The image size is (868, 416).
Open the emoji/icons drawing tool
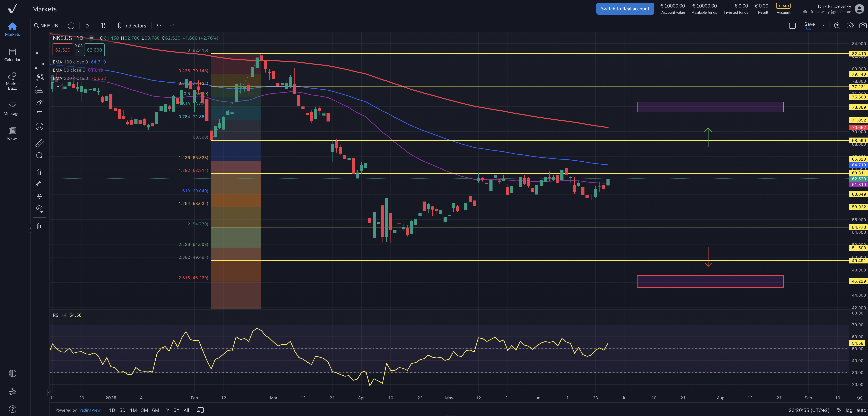(39, 127)
